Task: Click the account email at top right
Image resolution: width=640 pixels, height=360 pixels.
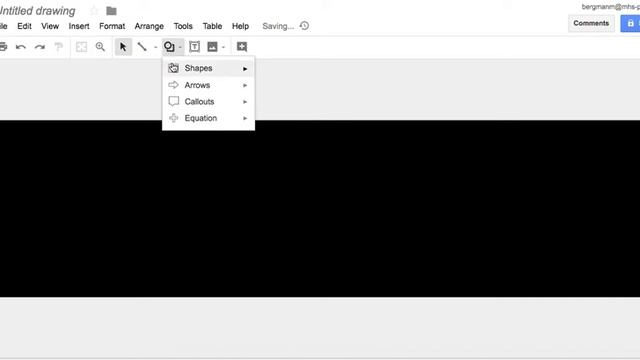Action: click(x=611, y=7)
